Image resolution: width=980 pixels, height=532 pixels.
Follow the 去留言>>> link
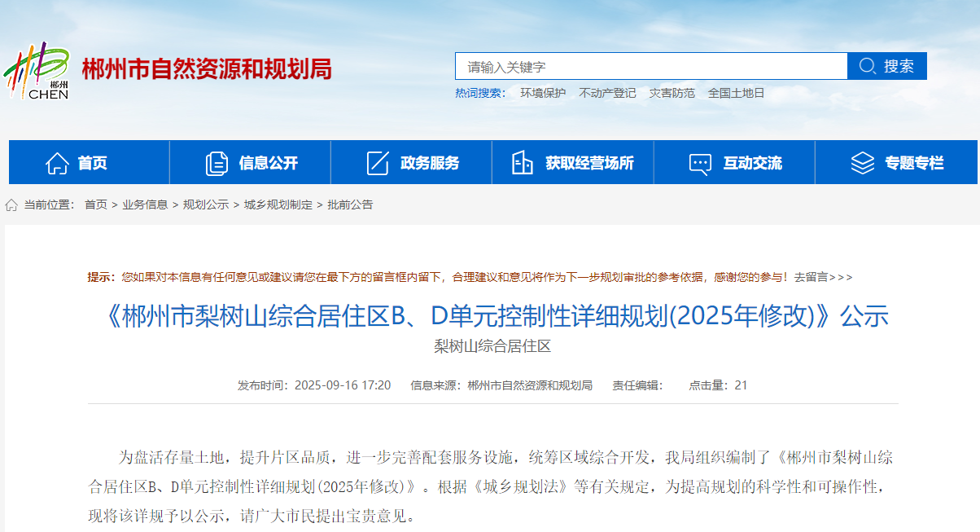[x=823, y=277]
